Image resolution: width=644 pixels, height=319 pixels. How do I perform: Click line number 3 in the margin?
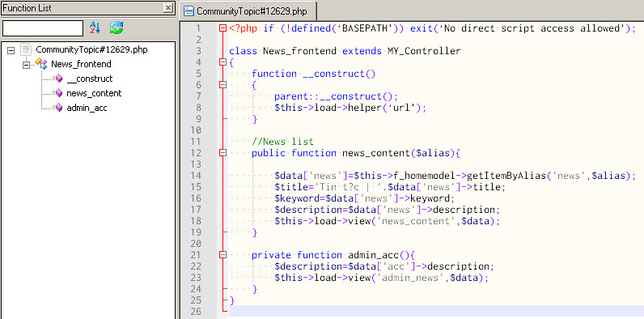[x=198, y=51]
